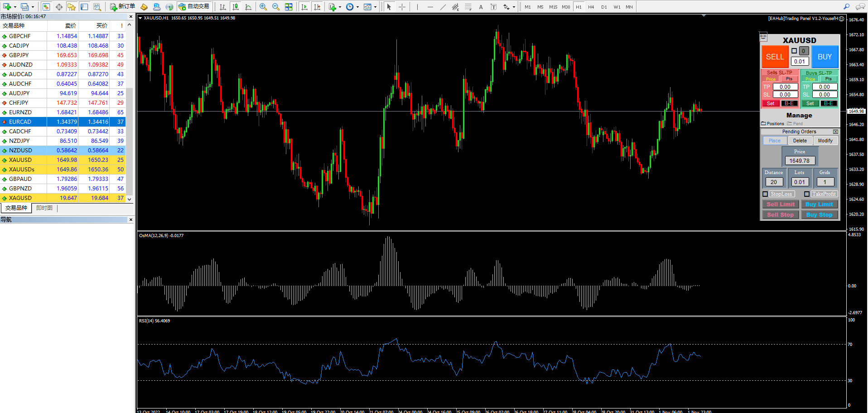
Task: Select the crosshair tool
Action: [x=402, y=7]
